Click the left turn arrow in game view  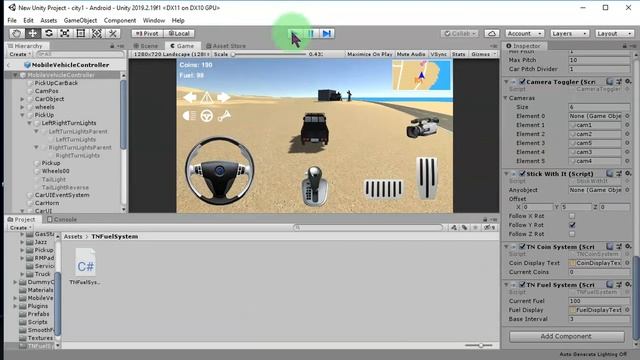click(x=190, y=97)
